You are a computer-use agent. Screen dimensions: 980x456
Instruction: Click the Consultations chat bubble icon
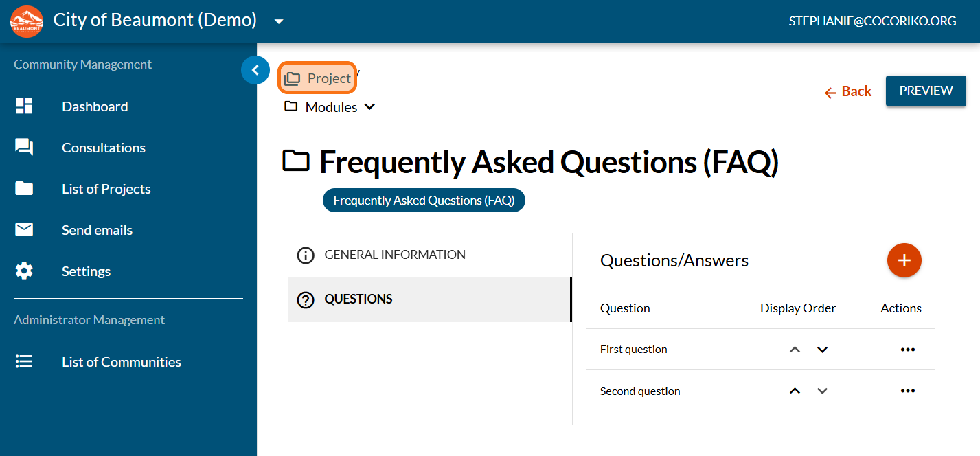(x=24, y=147)
